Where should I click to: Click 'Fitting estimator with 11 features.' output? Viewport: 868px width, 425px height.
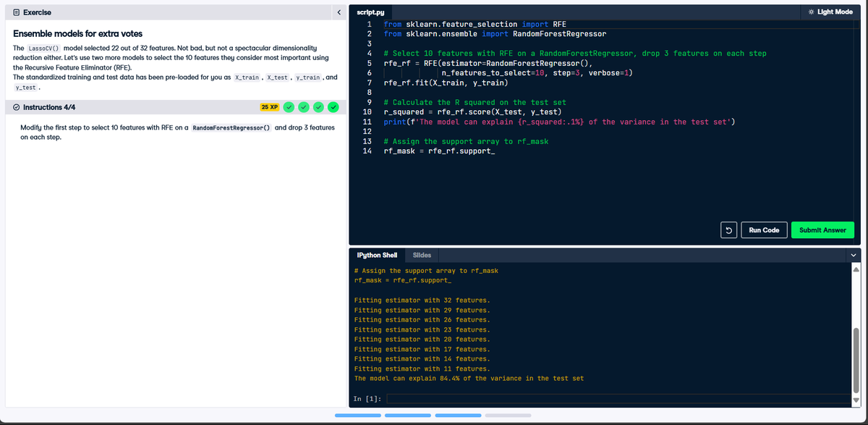click(x=422, y=369)
